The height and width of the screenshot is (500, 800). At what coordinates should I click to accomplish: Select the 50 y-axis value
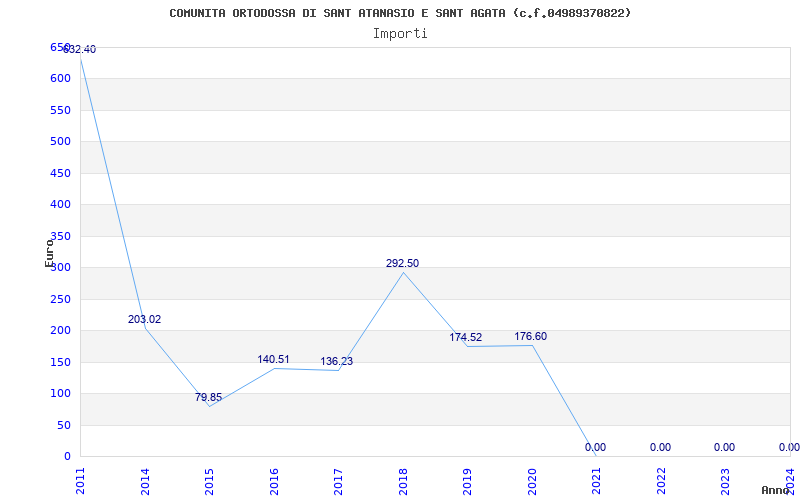coord(64,426)
